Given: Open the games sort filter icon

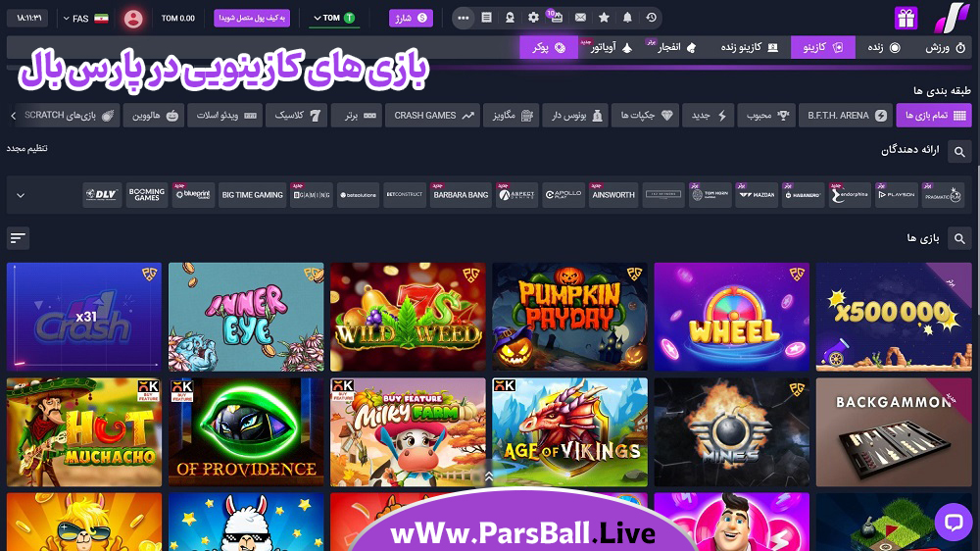Looking at the screenshot, I should pos(18,238).
